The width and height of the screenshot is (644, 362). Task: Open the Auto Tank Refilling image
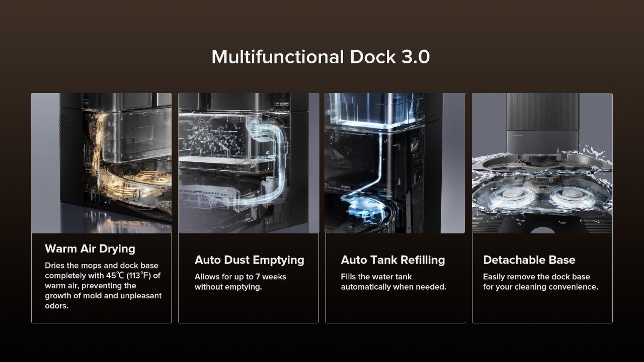point(395,163)
